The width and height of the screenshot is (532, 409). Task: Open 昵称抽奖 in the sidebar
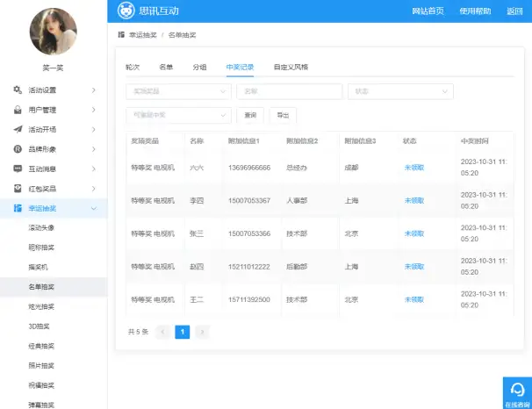(x=41, y=248)
